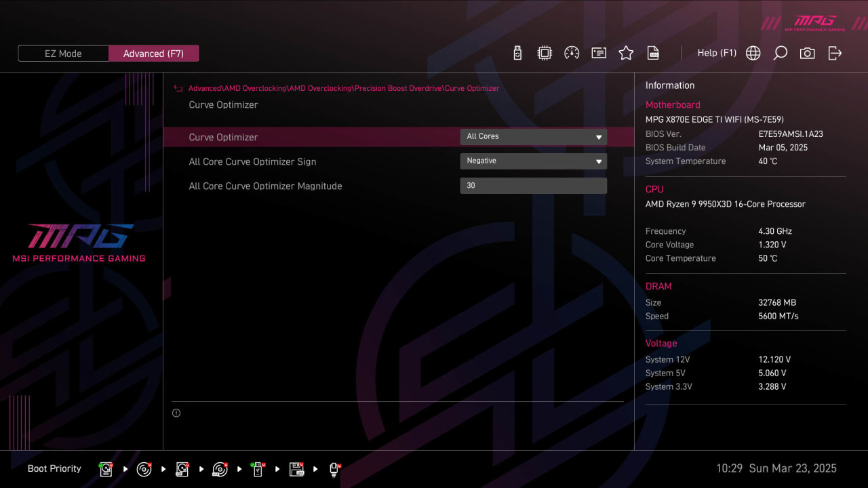
Task: Click 'MPG X870E EDGE TI WIFI (MS-7E59)' text
Action: pos(715,119)
